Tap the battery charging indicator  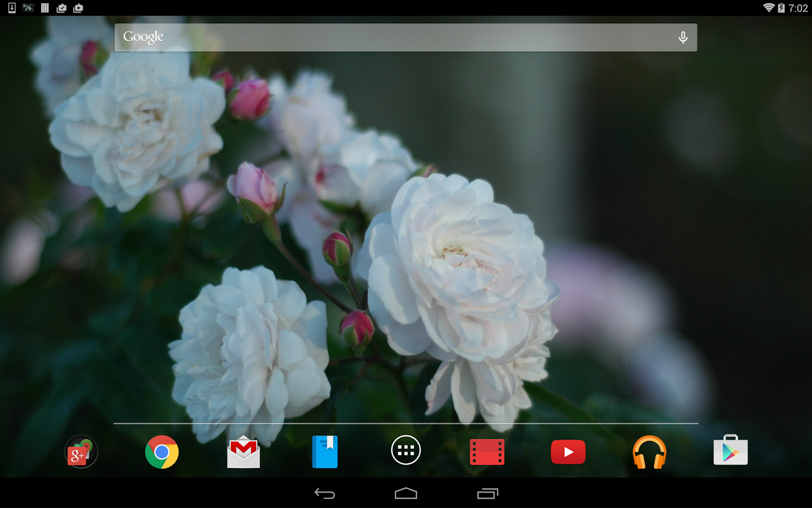(x=782, y=8)
